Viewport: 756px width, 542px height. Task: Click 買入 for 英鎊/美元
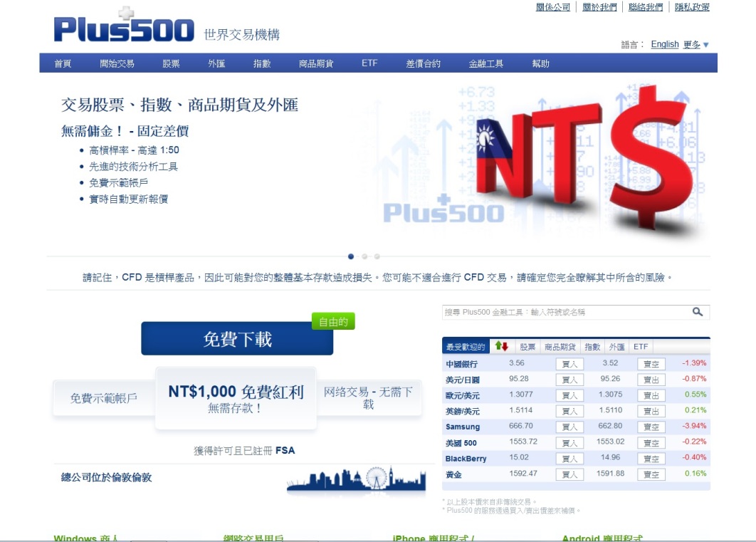(569, 412)
